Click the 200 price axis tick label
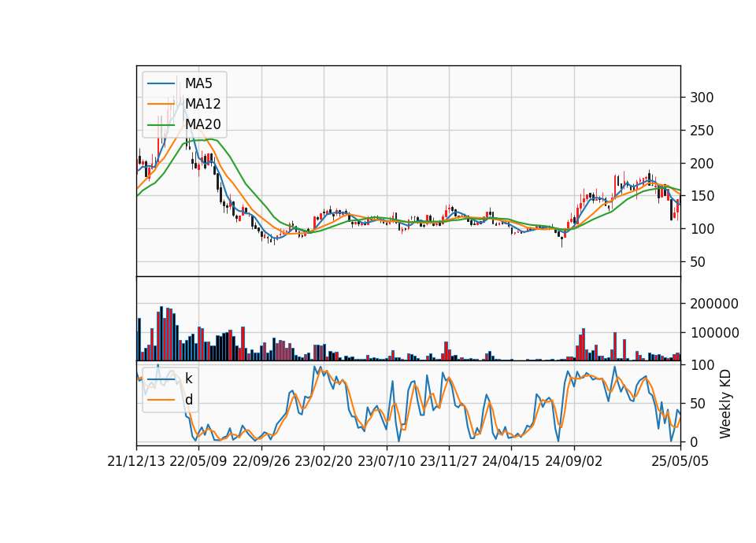The height and width of the screenshot is (543, 756). coord(702,164)
